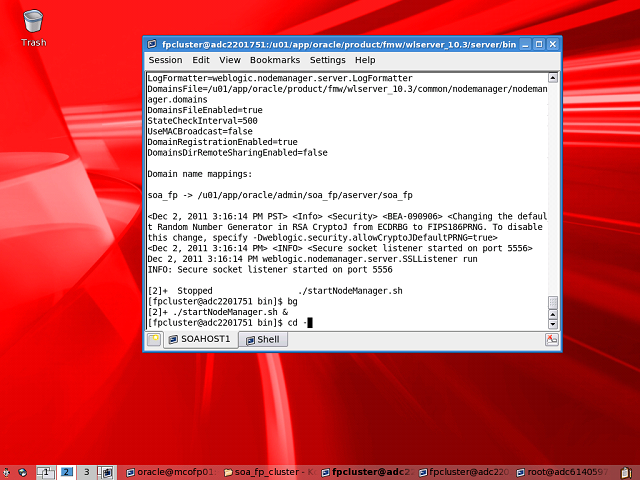Image resolution: width=640 pixels, height=480 pixels.
Task: Open the Session menu
Action: point(165,60)
